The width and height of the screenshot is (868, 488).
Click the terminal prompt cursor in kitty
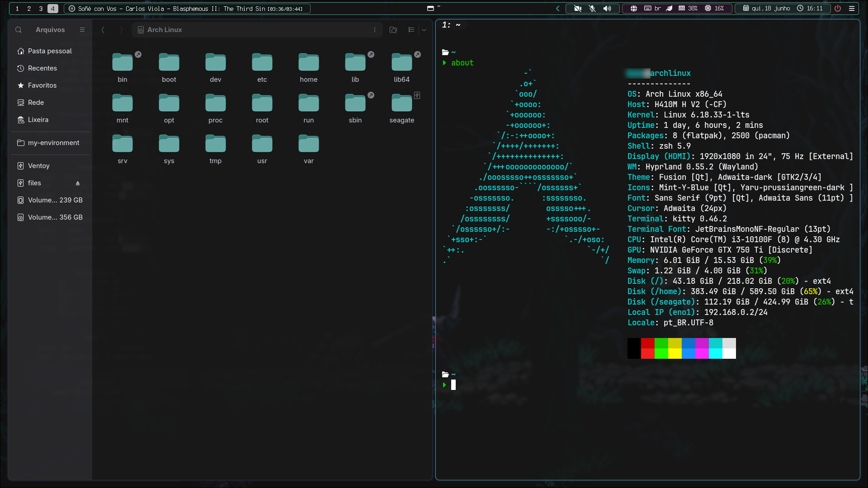(x=453, y=385)
